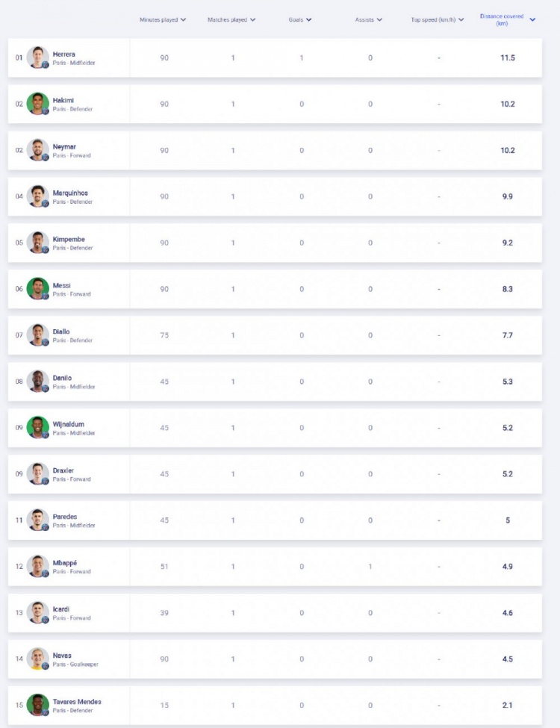
Task: Sort by Matches played column
Action: tap(231, 19)
